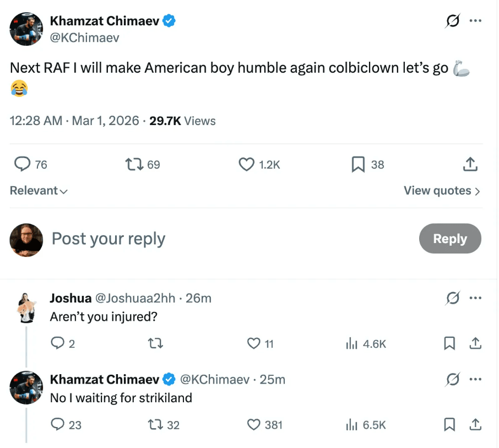Click the 12:28 AM Mar 1, 2026 timestamp
The width and height of the screenshot is (499, 448).
click(74, 121)
